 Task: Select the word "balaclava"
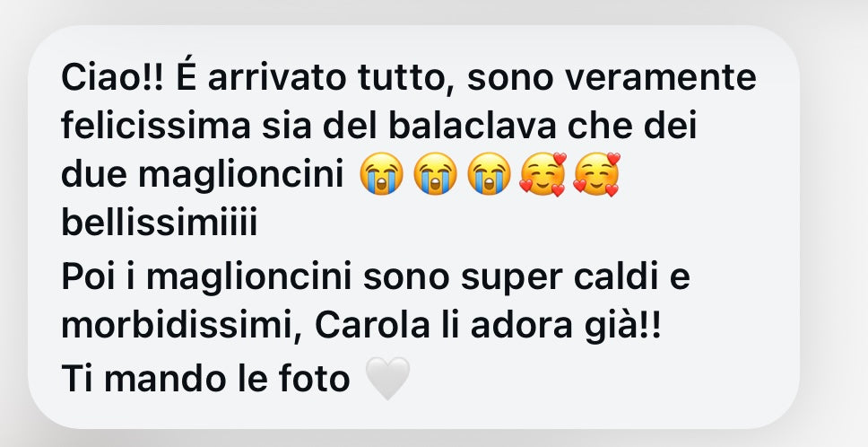point(473,127)
